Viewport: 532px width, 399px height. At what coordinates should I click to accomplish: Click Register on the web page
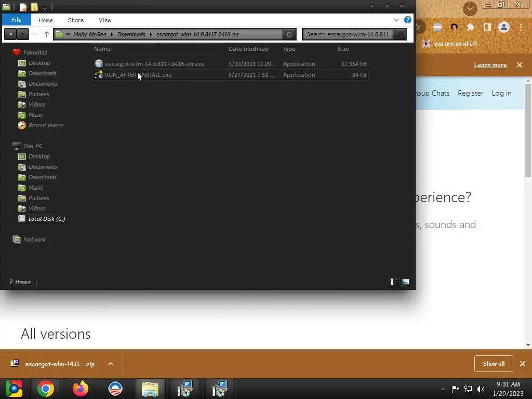point(470,93)
